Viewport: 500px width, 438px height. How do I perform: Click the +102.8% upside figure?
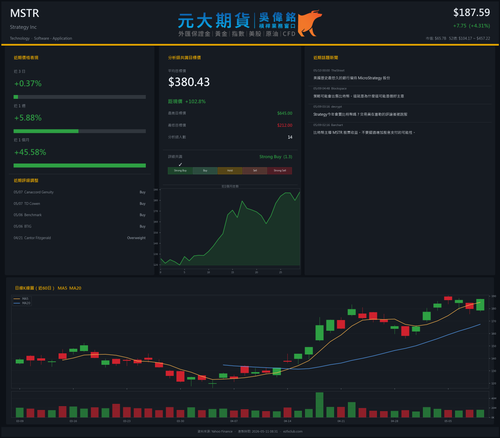[x=195, y=101]
